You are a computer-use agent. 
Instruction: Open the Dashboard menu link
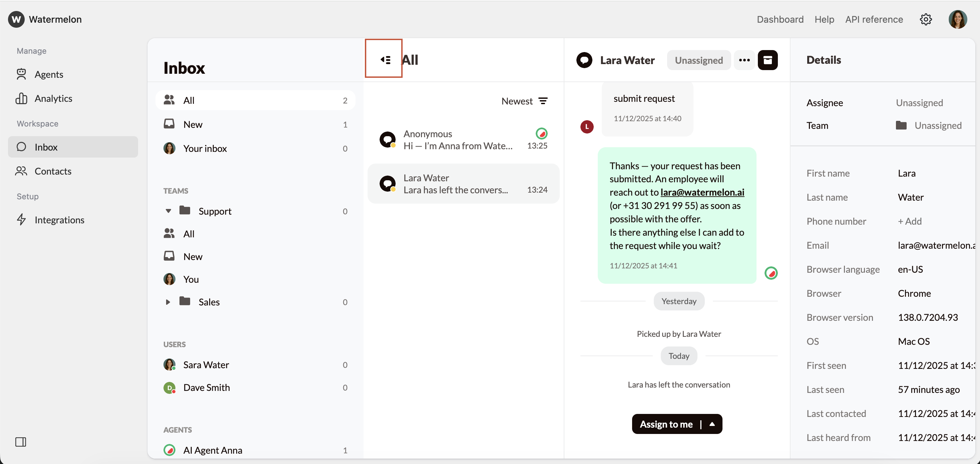(780, 19)
